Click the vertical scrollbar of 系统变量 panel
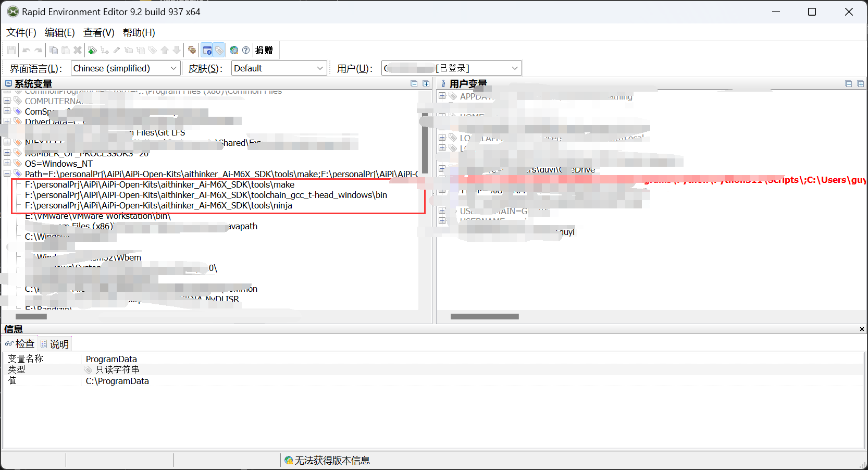 tap(425, 143)
